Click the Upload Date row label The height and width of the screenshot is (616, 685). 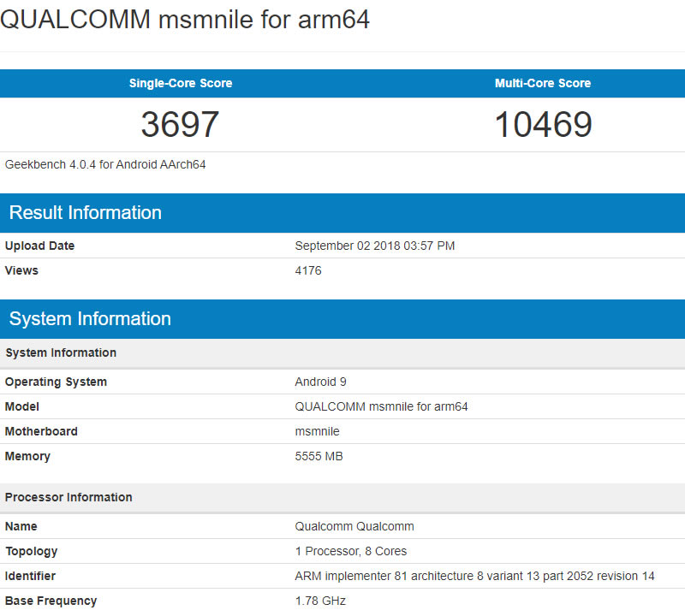point(39,246)
